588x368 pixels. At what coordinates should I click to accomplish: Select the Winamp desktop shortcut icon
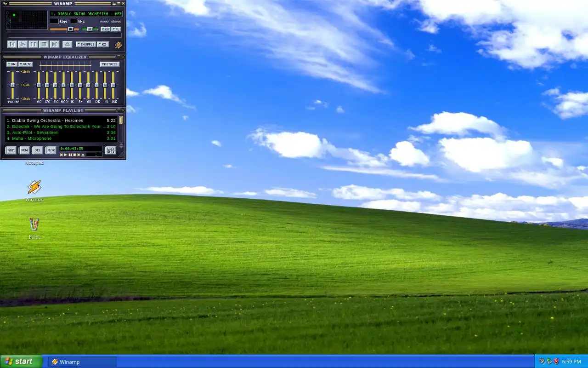pyautogui.click(x=34, y=191)
